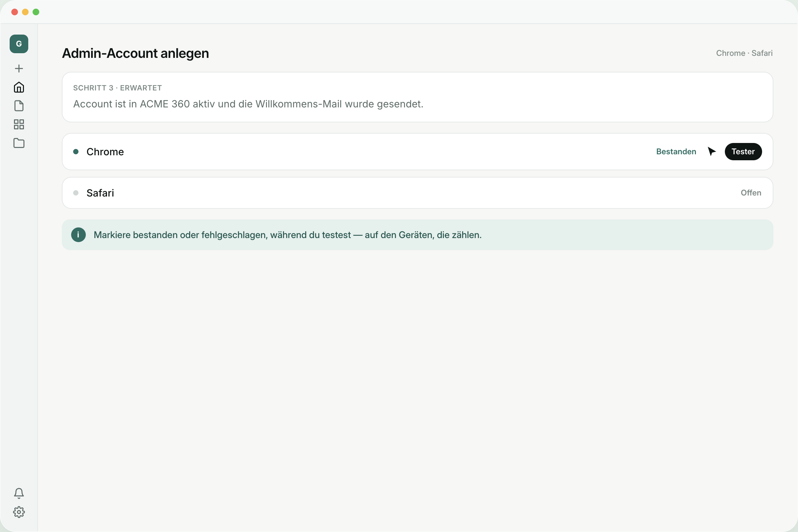Click the yellow minimize window button

coord(25,12)
